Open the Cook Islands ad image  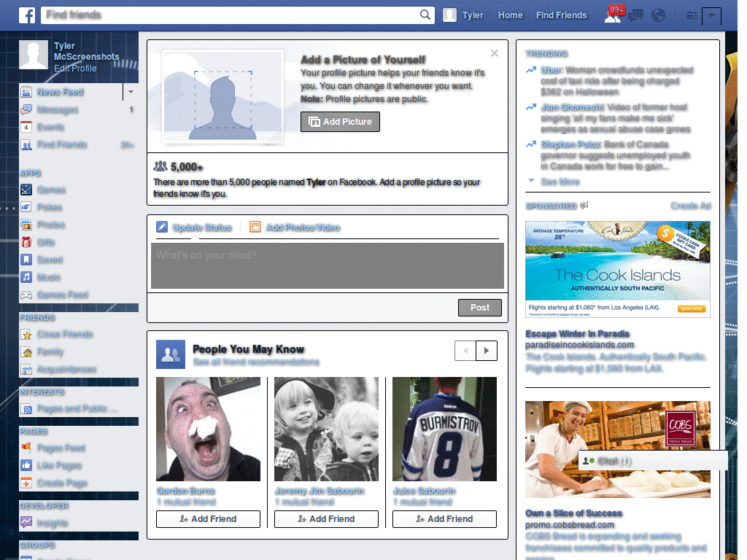click(x=618, y=269)
